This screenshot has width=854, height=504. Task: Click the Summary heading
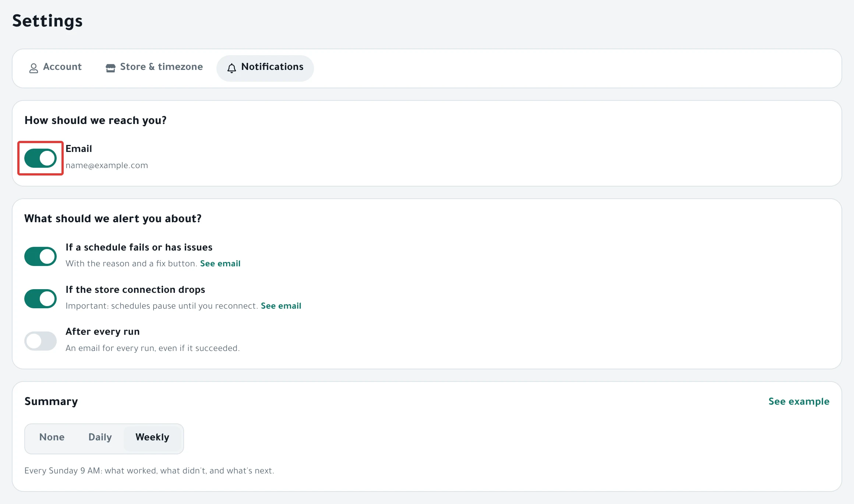(x=51, y=401)
